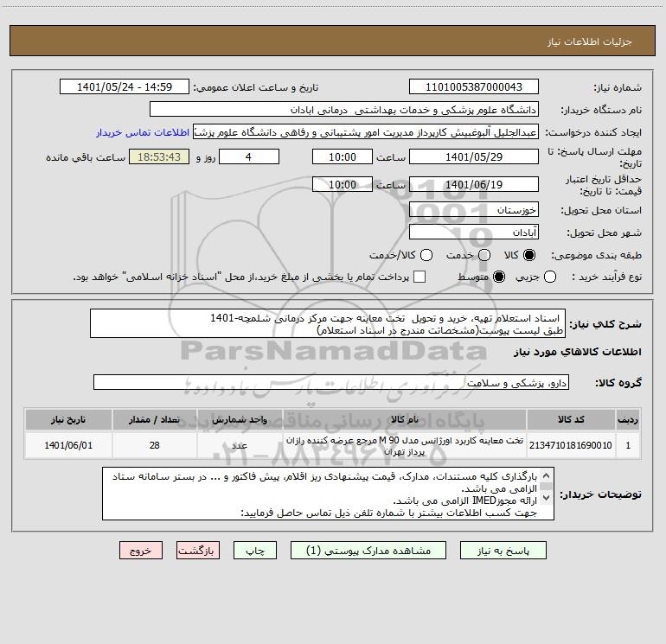The width and height of the screenshot is (666, 644).
Task: Click the ایجاد کننده درخواست field
Action: coord(366,132)
